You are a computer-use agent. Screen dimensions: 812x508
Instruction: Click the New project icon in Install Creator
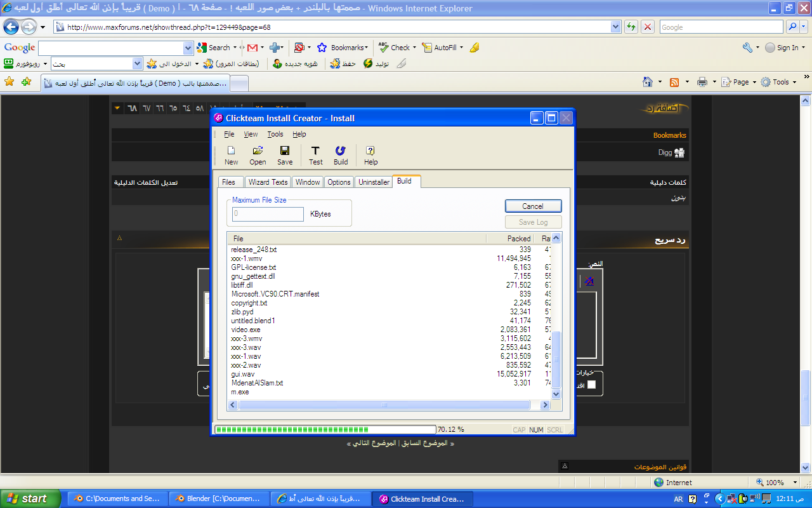[232, 151]
